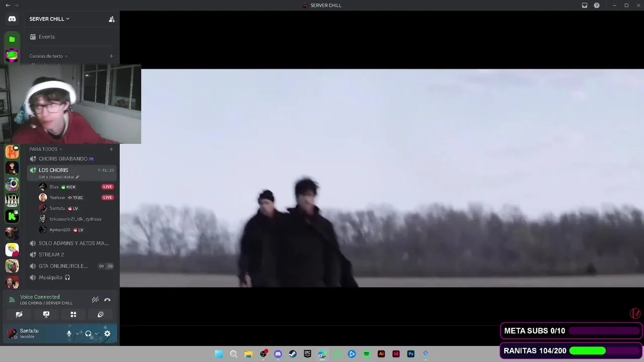Open the Windows Start menu
This screenshot has width=644, height=362.
[x=219, y=354]
